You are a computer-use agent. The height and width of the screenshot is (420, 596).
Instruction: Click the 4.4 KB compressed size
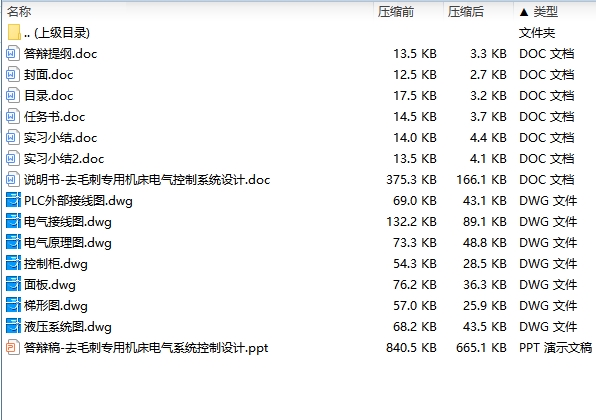(x=488, y=137)
